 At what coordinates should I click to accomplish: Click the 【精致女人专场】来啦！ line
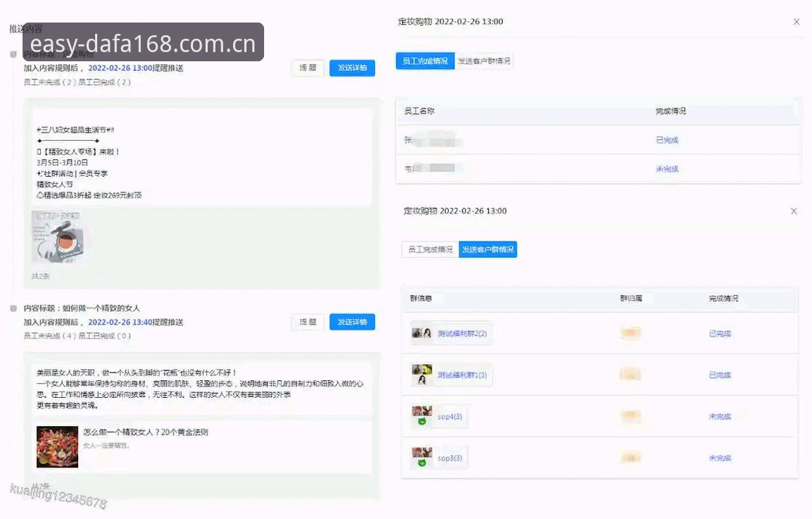coord(78,152)
